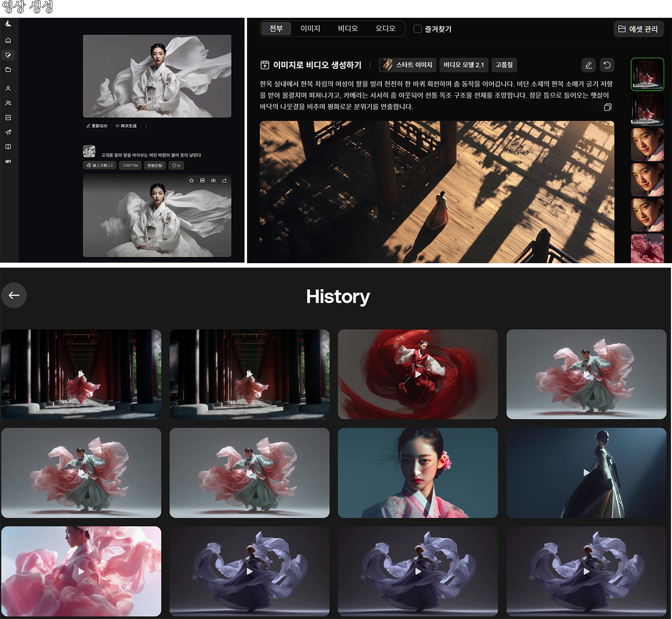Click the API icon in sidebar
672x619 pixels.
[x=8, y=161]
